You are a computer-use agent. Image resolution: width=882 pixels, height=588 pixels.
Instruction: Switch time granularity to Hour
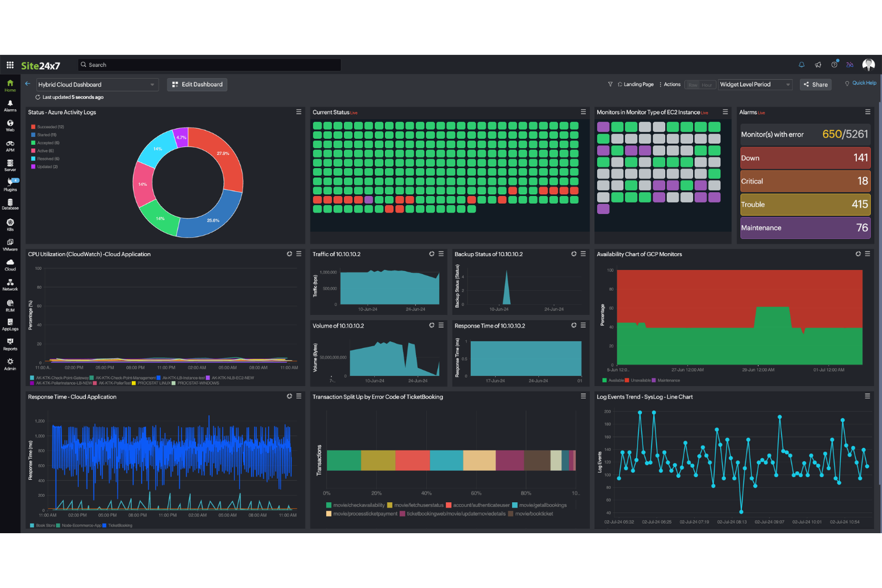click(x=707, y=85)
